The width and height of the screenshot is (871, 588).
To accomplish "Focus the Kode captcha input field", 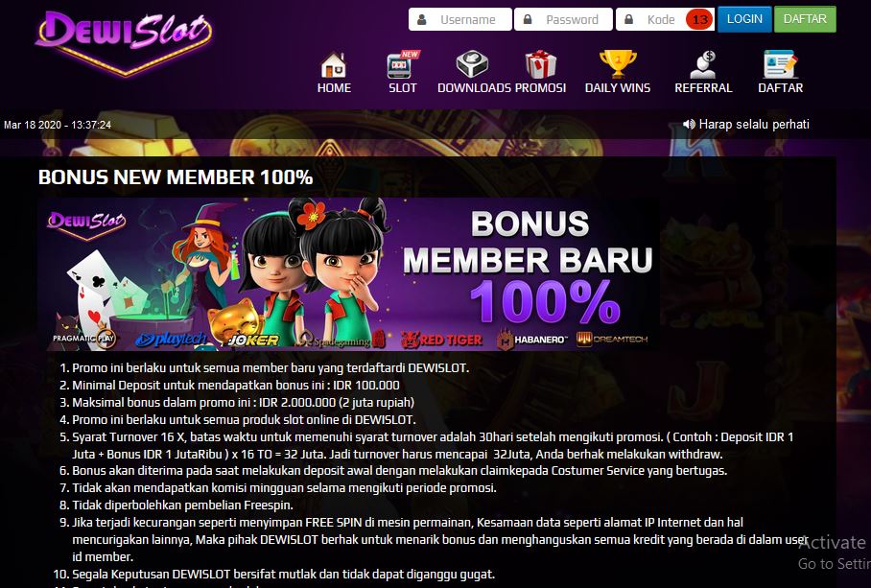I will (x=651, y=19).
